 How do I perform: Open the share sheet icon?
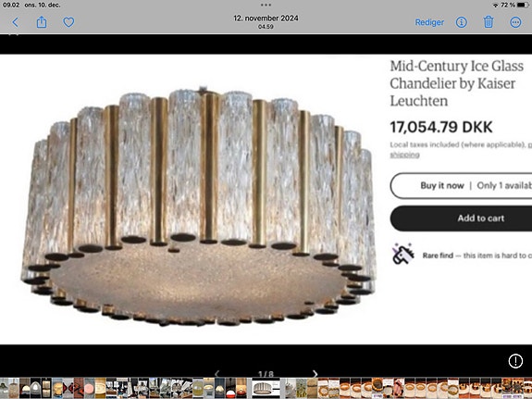(42, 22)
